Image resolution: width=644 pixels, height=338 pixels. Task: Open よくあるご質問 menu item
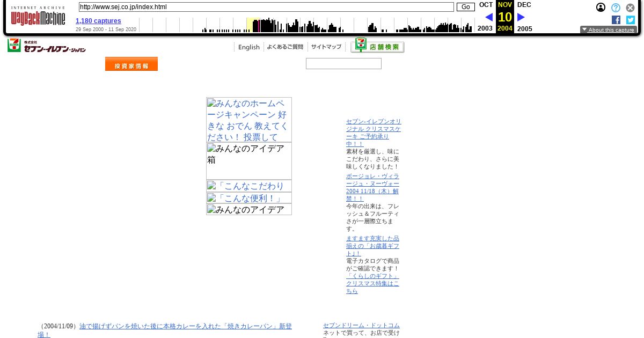point(285,47)
